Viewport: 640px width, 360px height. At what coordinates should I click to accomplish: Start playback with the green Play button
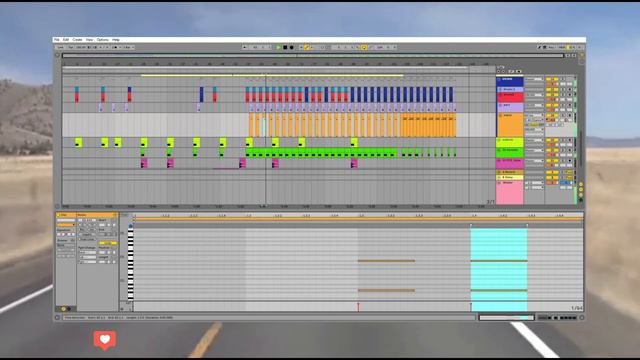[x=279, y=47]
